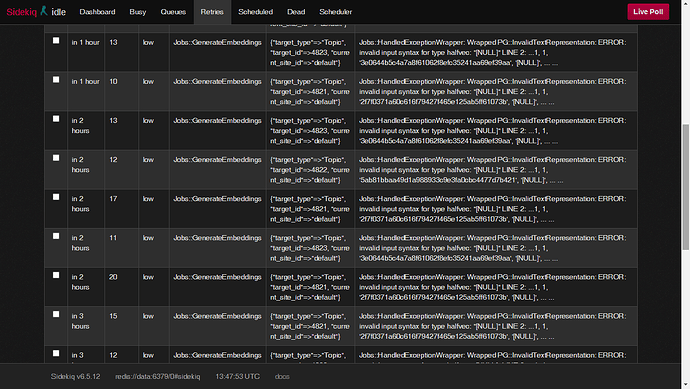Start Live Poll
The height and width of the screenshot is (389, 690).
(x=648, y=12)
